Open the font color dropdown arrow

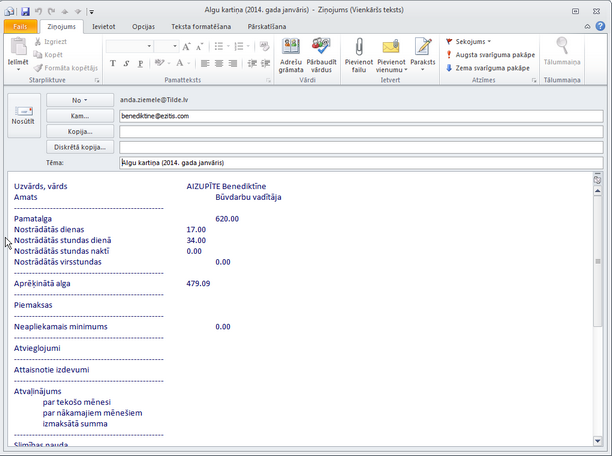pos(189,63)
